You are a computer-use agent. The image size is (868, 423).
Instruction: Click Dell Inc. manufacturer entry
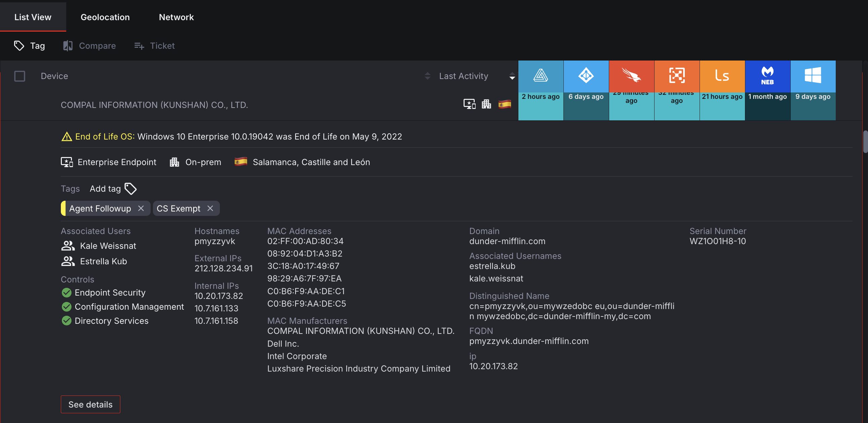[x=283, y=344]
